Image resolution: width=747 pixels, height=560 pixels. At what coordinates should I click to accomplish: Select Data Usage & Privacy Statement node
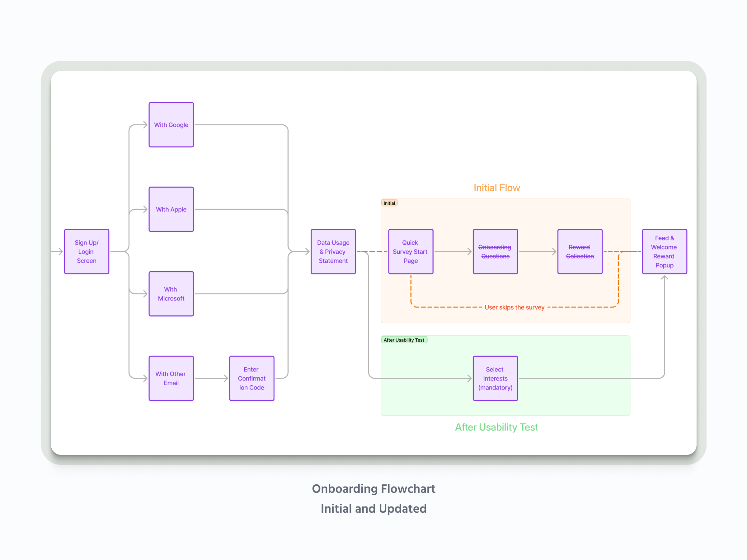333,251
